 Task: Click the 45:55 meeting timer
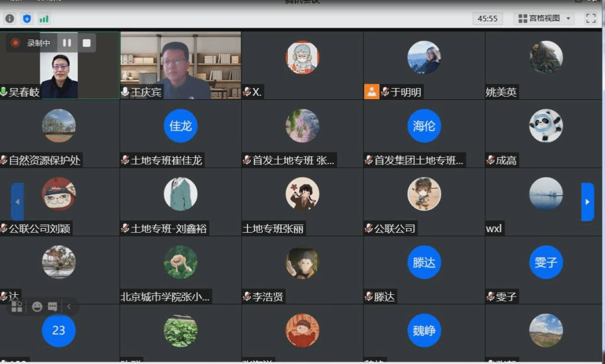(x=487, y=18)
